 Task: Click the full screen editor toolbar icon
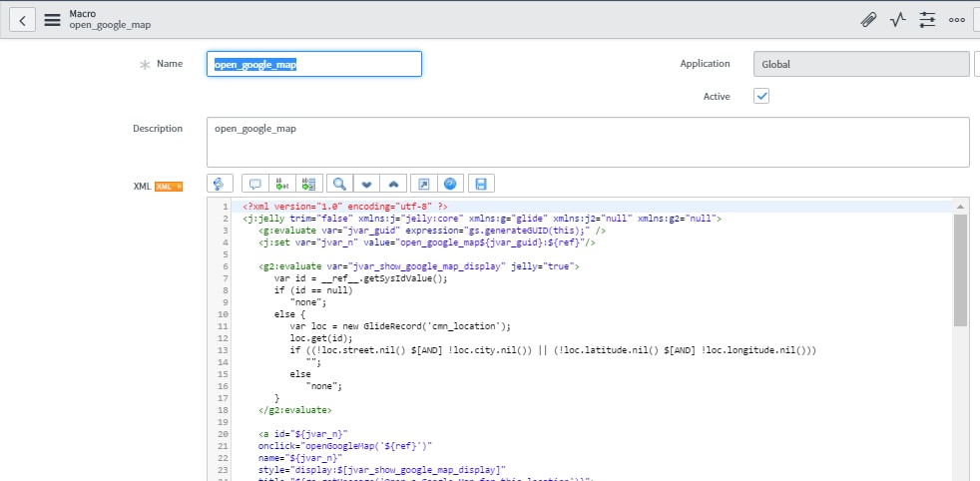click(x=424, y=184)
